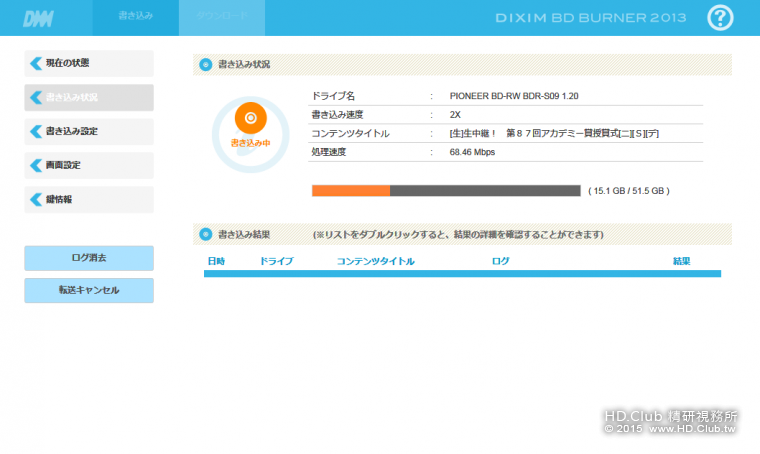Click the disc icon beside 書き込み状況 header
The width and height of the screenshot is (760, 454).
click(206, 64)
